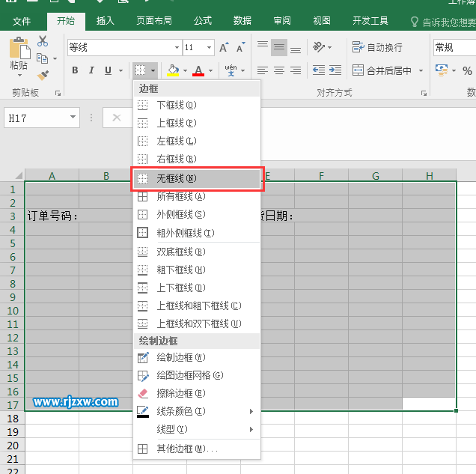Switch to the 插入 tab
The image size is (476, 474).
[105, 21]
